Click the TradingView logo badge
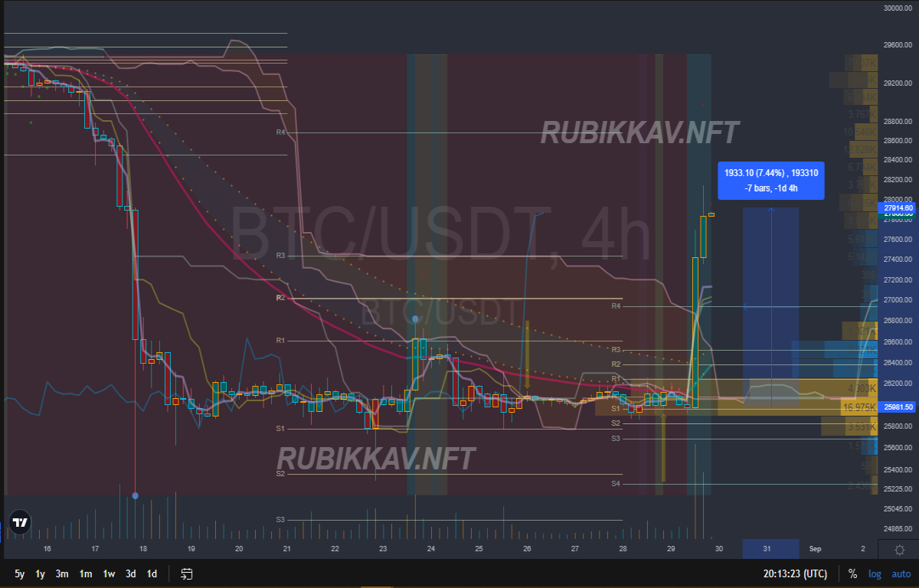Screen dimensions: 919x588 [21, 522]
